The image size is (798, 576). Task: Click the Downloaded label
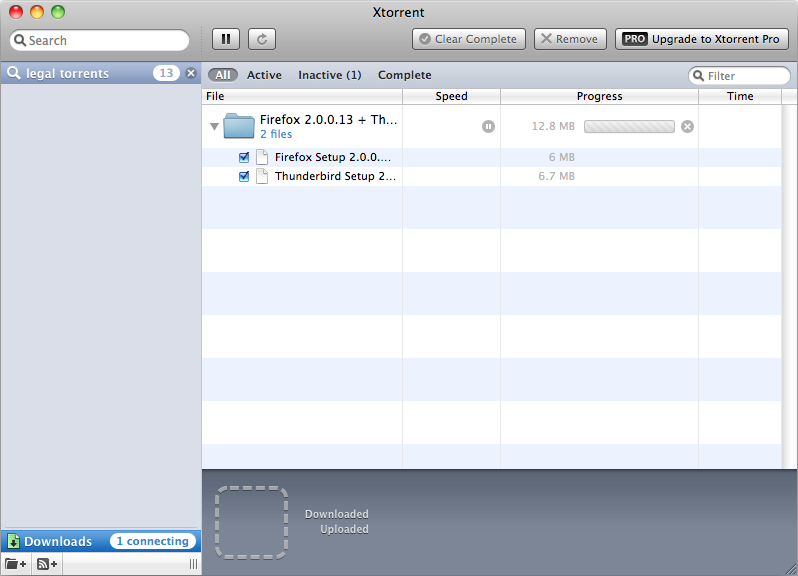336,514
